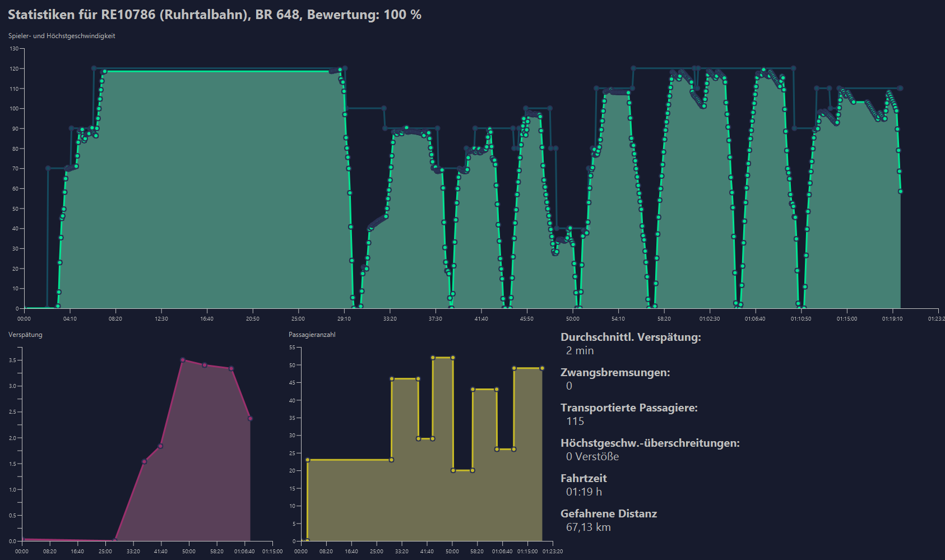Click the Fahrtzeit value 01:19 h

click(584, 492)
